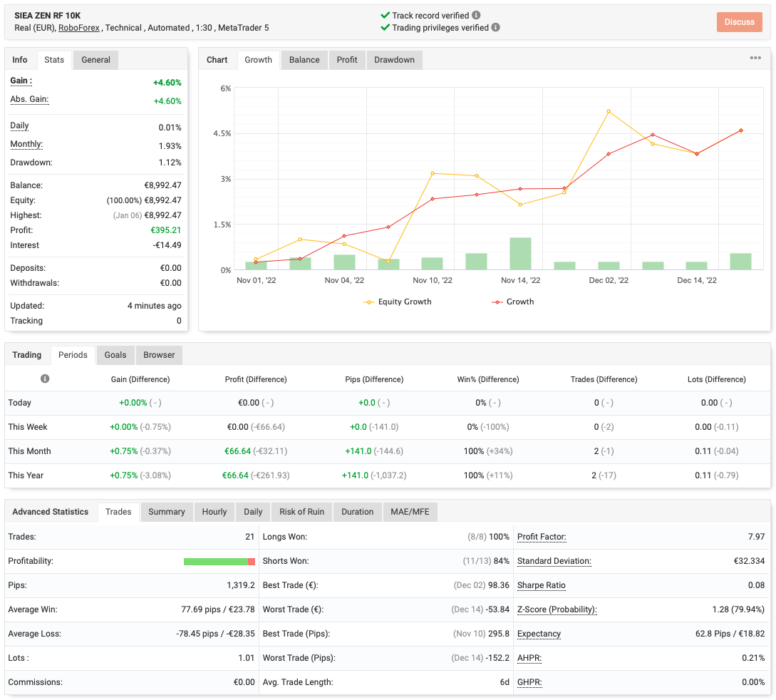Click the Profit Factor label
This screenshot has width=776, height=700.
[542, 537]
